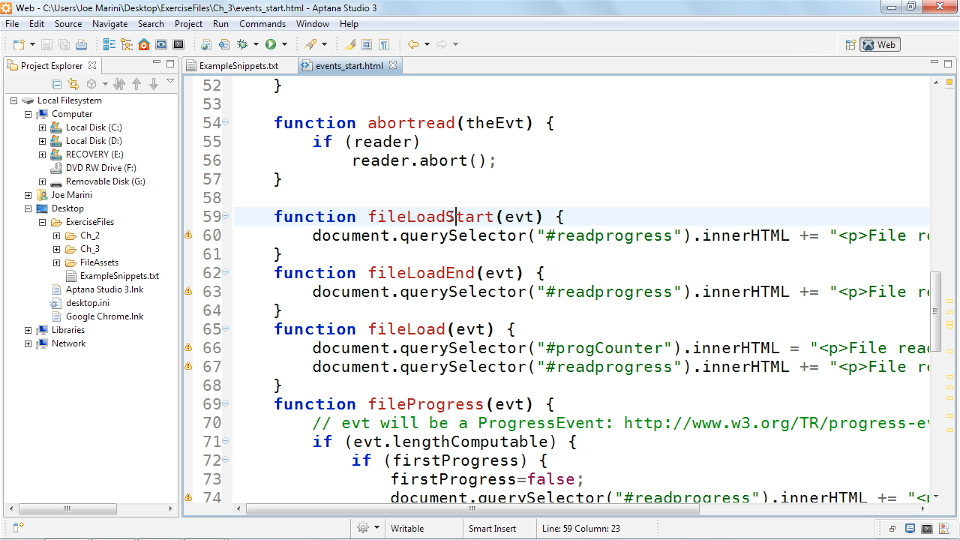Toggle Link with Editor in Project Explorer
960x540 pixels.
point(73,84)
